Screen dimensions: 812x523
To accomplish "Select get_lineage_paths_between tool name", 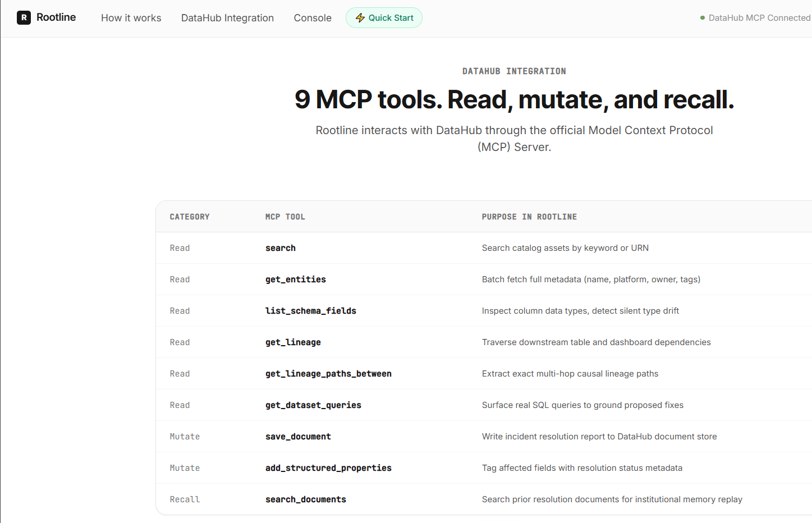I will tap(328, 374).
